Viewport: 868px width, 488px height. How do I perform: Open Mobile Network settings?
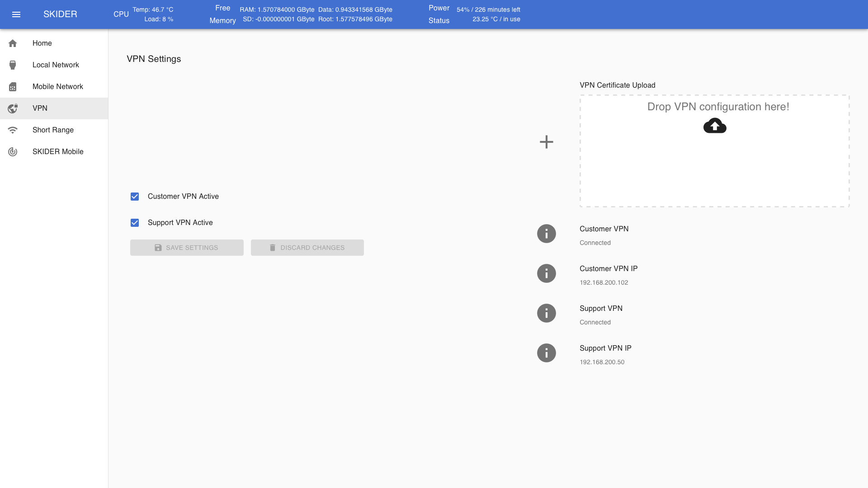click(54, 87)
